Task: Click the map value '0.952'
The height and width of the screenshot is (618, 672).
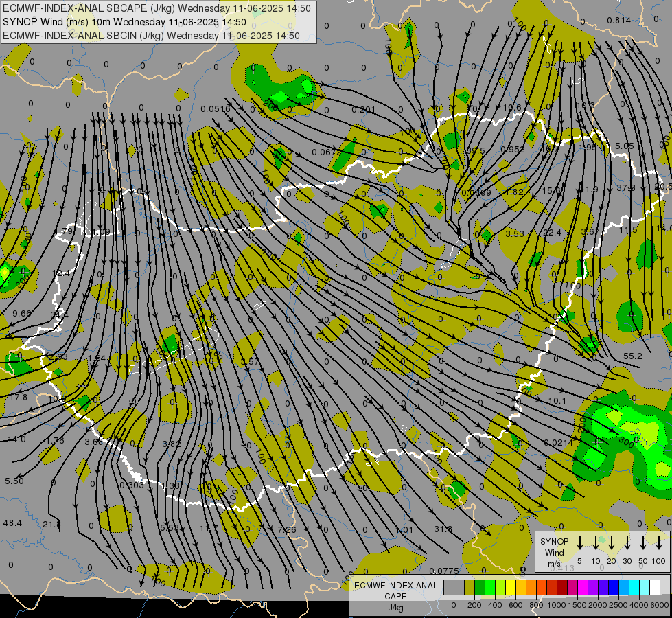Action: [x=513, y=149]
